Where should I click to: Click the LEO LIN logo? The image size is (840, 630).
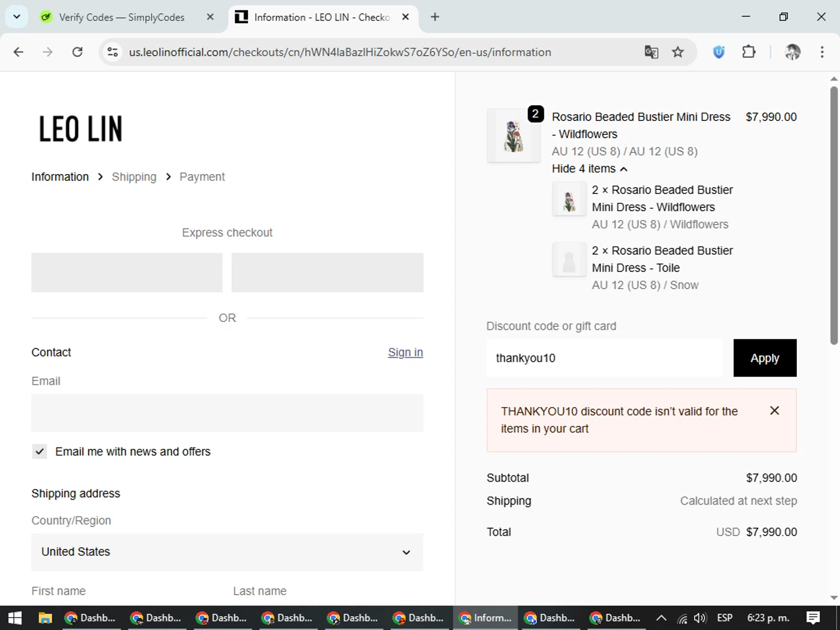click(x=80, y=129)
